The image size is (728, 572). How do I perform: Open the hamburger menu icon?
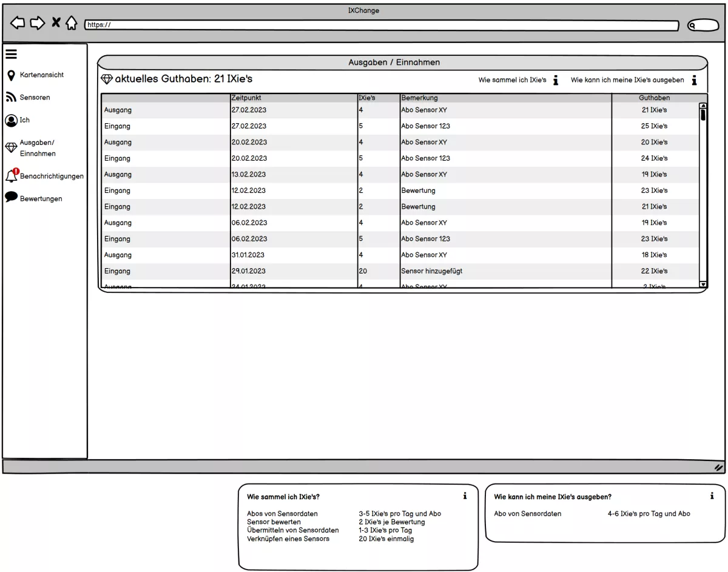tap(11, 54)
